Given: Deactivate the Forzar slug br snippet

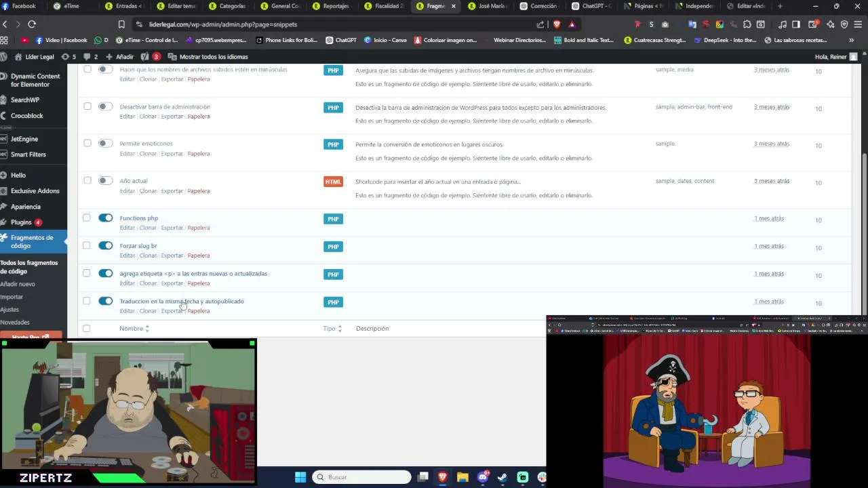Looking at the screenshot, I should click(105, 245).
